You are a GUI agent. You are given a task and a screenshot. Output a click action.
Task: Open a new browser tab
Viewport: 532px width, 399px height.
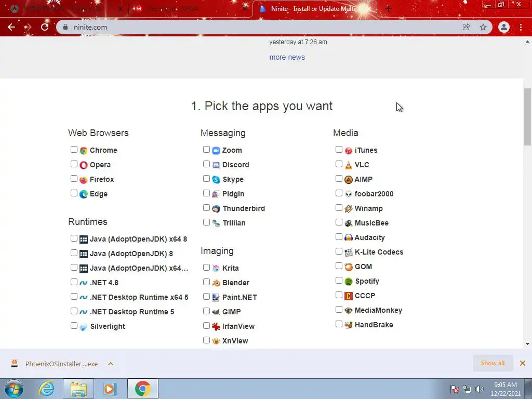tap(389, 9)
